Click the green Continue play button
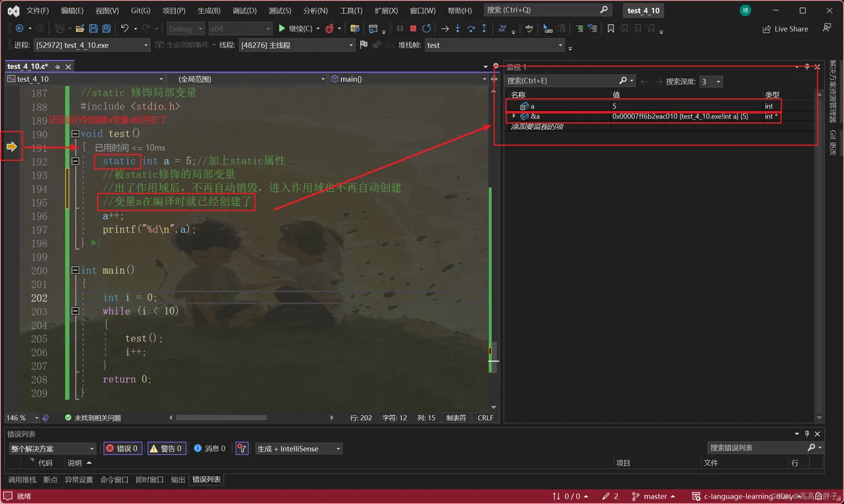The image size is (844, 504). 282,28
